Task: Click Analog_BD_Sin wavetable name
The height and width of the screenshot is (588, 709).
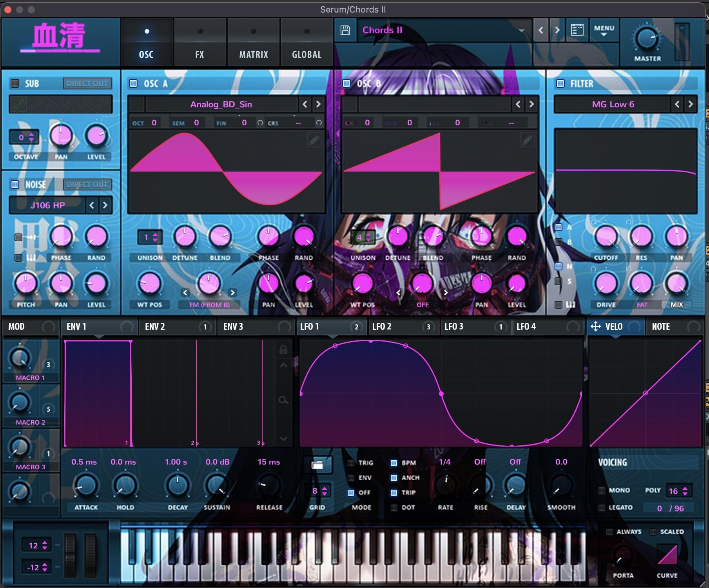Action: point(221,104)
